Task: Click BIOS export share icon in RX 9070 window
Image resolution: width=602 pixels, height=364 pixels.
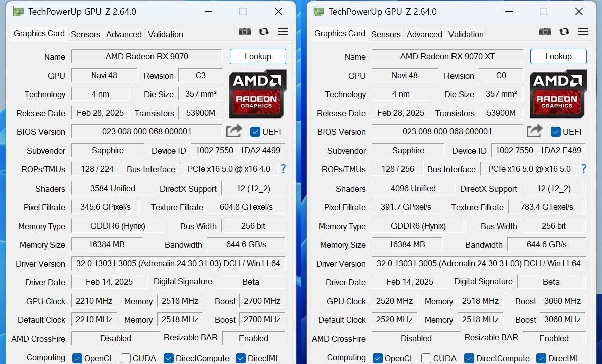Action: [x=234, y=131]
